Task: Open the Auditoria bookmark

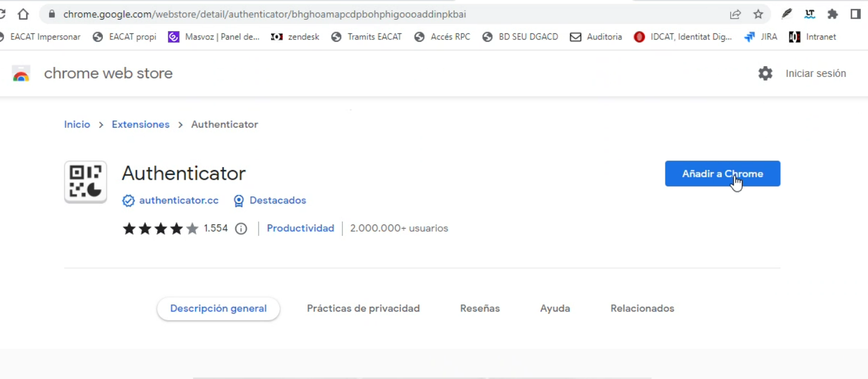Action: tap(596, 37)
